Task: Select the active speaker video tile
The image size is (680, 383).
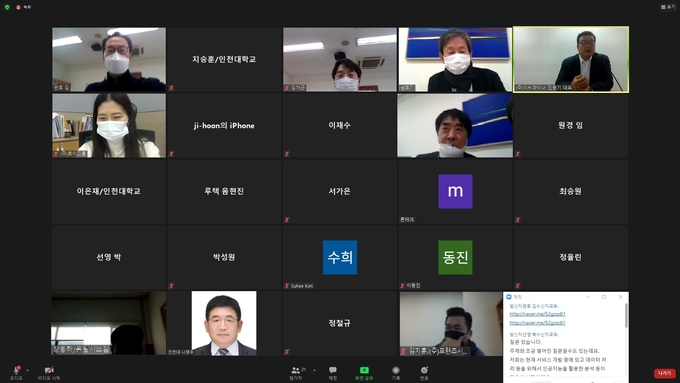Action: (x=571, y=59)
